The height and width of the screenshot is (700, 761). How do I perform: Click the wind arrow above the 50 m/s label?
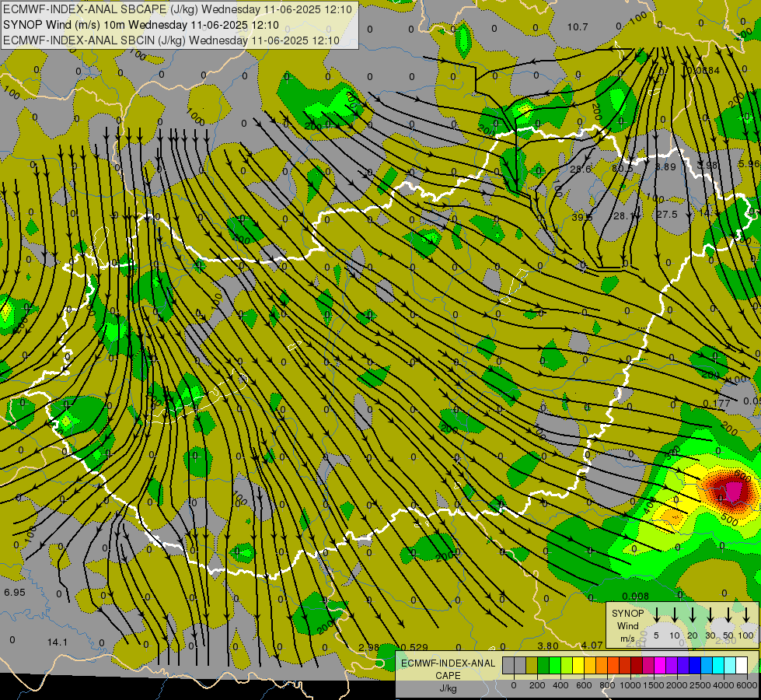pos(728,614)
